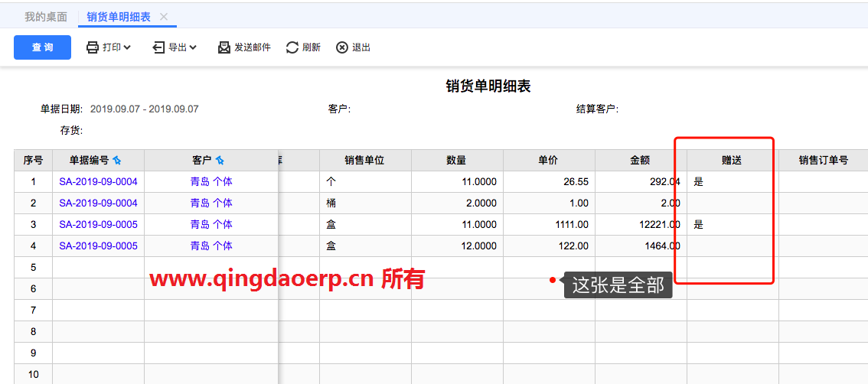The width and height of the screenshot is (868, 384).
Task: Open SA-2019-09-0004 link in row 1
Action: pyautogui.click(x=98, y=182)
